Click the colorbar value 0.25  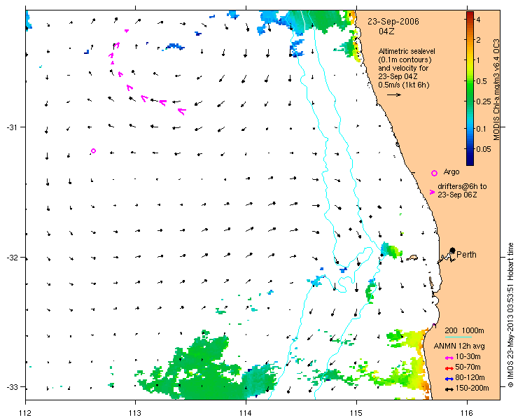click(484, 101)
